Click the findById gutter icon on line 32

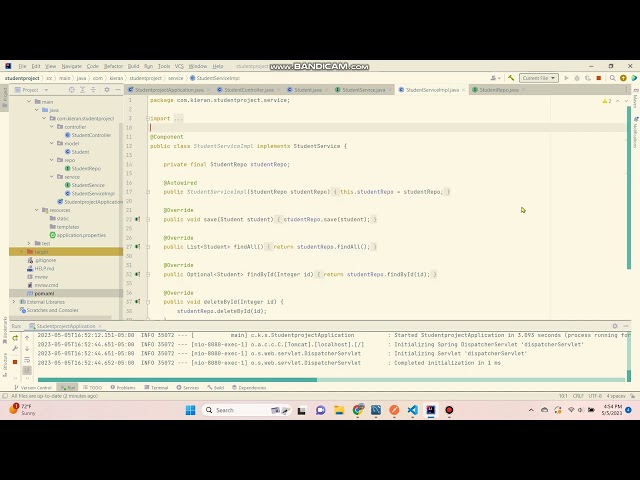tap(138, 274)
